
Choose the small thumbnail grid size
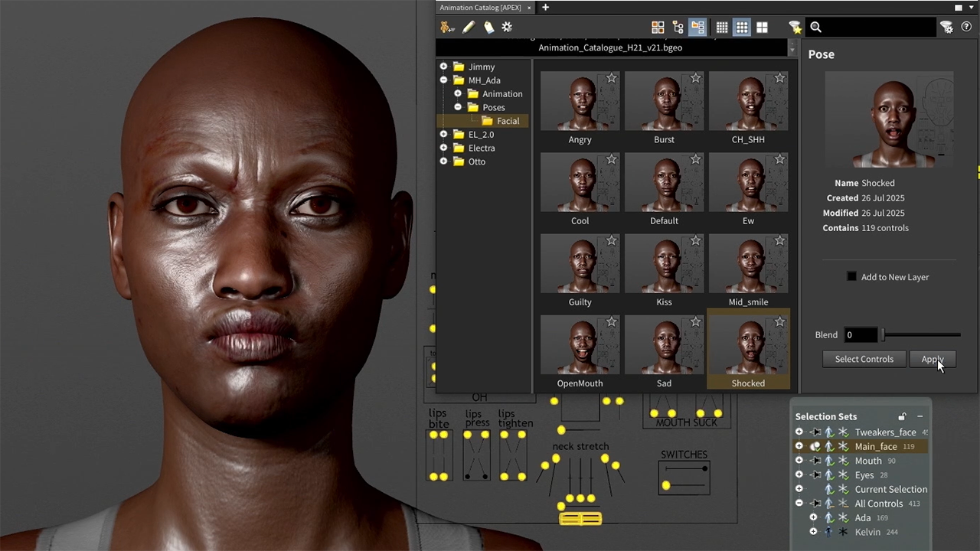click(x=722, y=28)
